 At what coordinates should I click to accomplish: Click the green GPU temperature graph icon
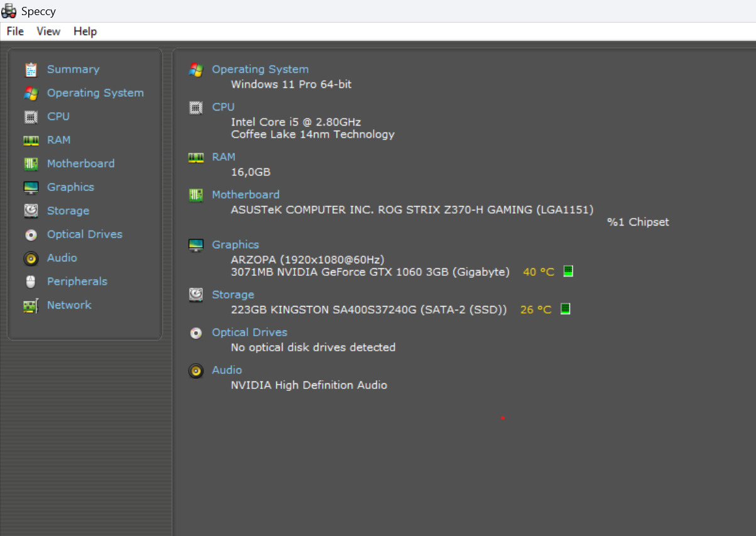click(x=568, y=271)
